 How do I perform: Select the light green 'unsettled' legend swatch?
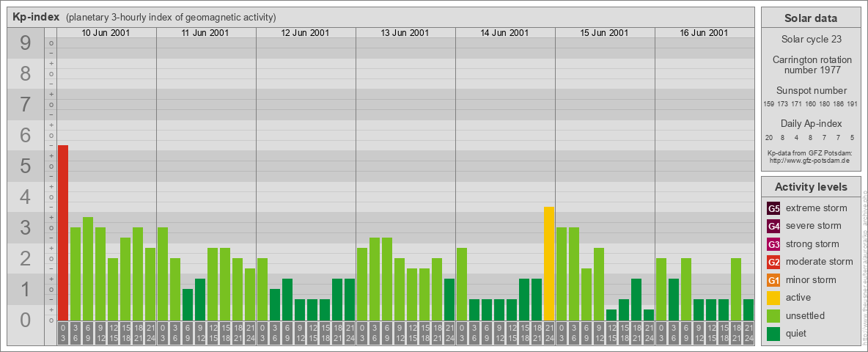(x=773, y=316)
